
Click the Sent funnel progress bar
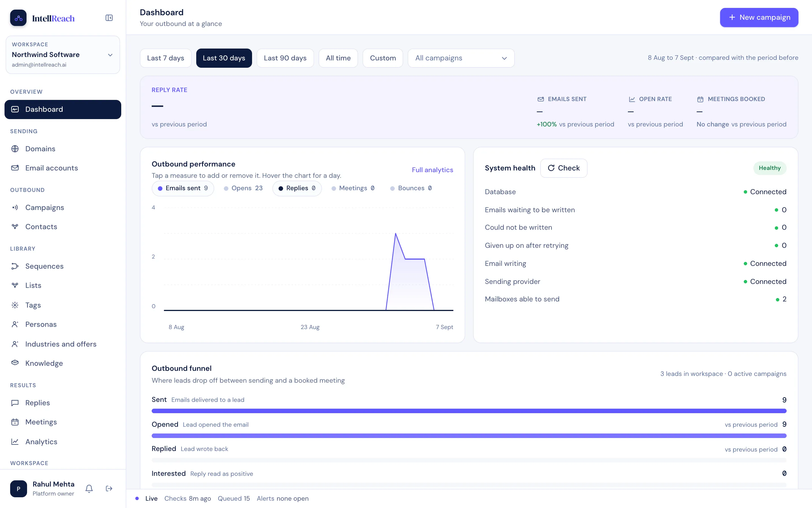469,411
